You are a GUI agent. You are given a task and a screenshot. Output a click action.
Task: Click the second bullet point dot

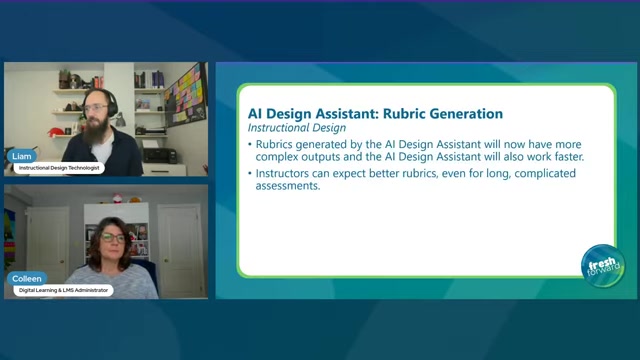250,173
